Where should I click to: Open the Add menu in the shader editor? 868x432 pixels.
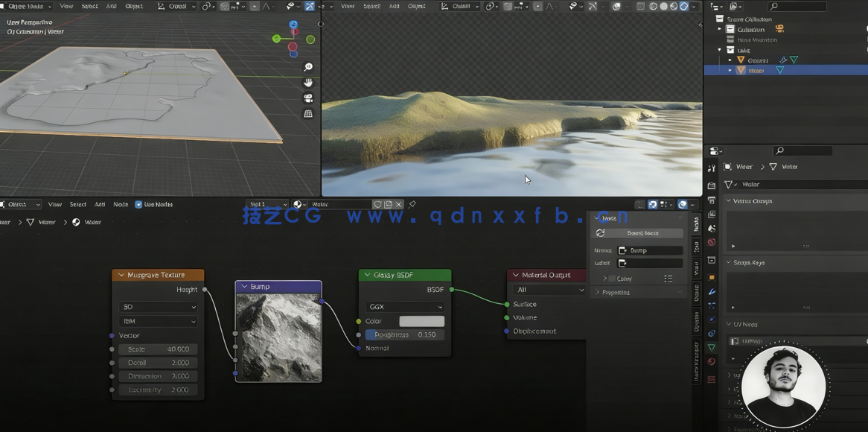click(100, 203)
